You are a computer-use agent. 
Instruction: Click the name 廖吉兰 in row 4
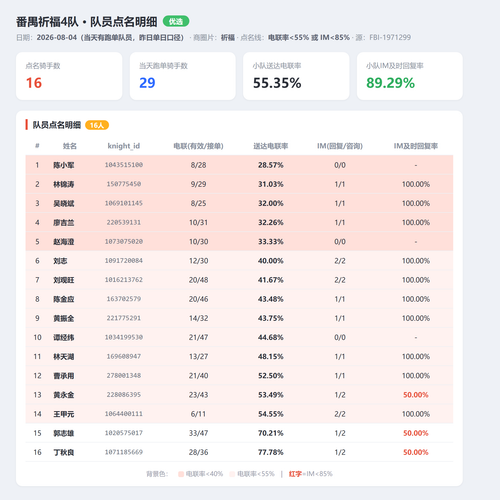click(x=64, y=223)
